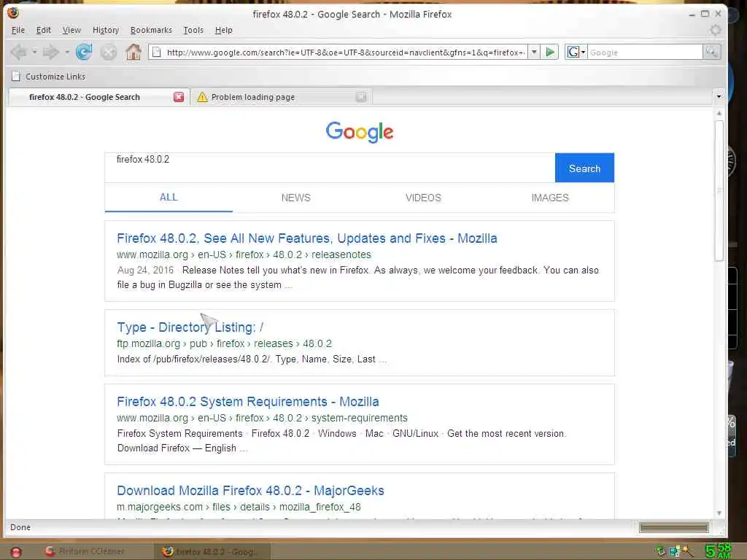This screenshot has height=560, width=747.
Task: Click the network system tray icon
Action: click(675, 551)
